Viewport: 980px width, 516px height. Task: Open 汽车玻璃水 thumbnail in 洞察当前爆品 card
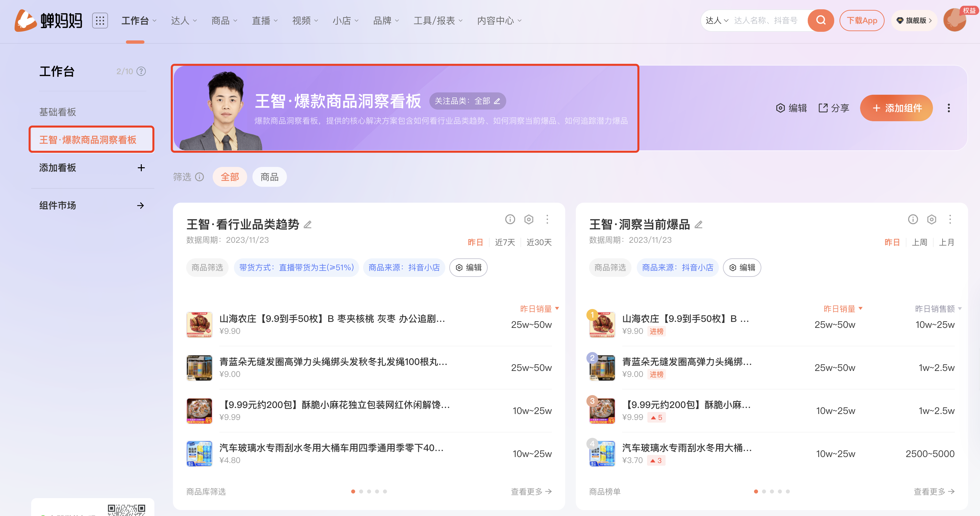point(602,454)
